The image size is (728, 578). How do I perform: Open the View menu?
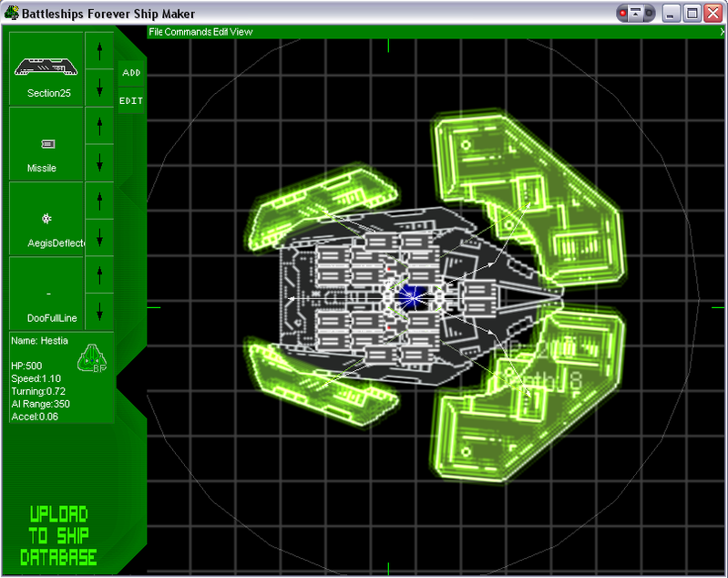coord(241,32)
